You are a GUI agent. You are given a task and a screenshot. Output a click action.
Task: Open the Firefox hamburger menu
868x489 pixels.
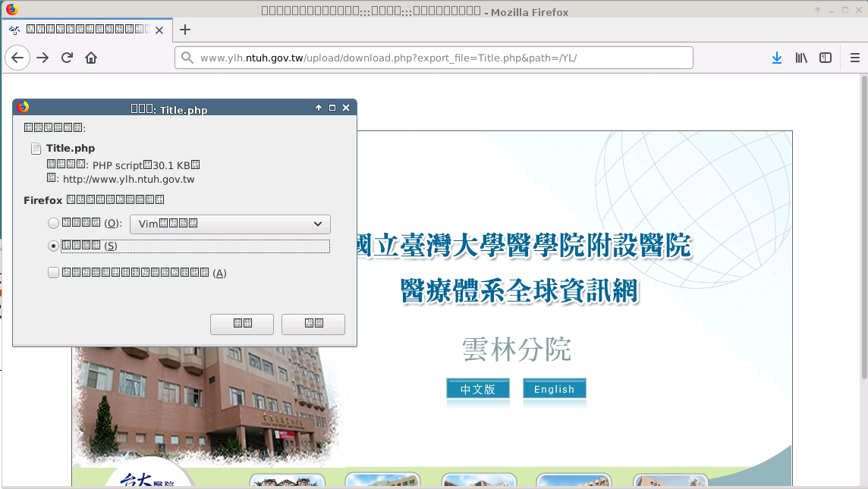click(854, 58)
